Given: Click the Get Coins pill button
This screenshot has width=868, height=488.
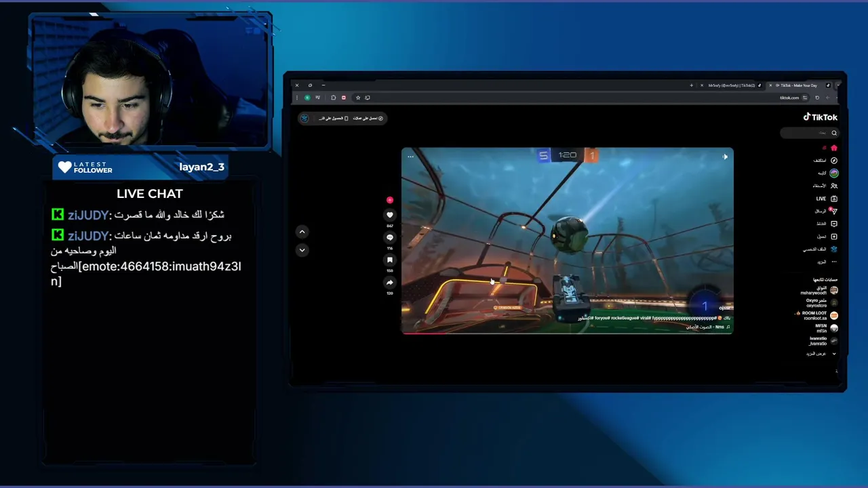Looking at the screenshot, I should [x=368, y=118].
